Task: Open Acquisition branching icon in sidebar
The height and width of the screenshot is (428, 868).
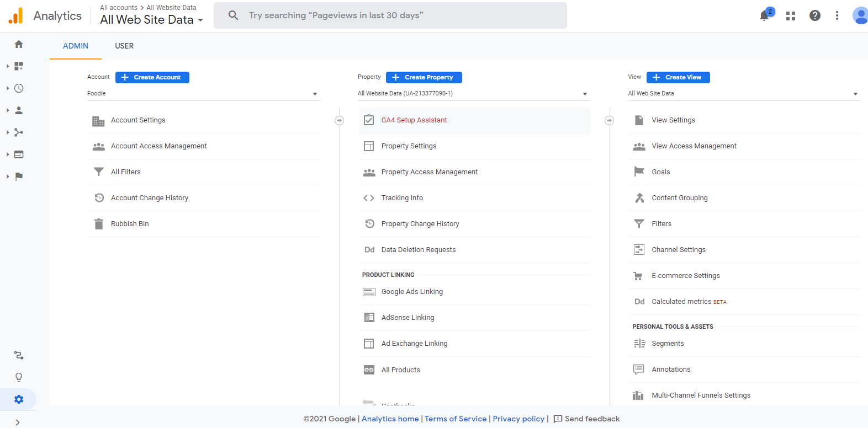Action: coord(19,132)
